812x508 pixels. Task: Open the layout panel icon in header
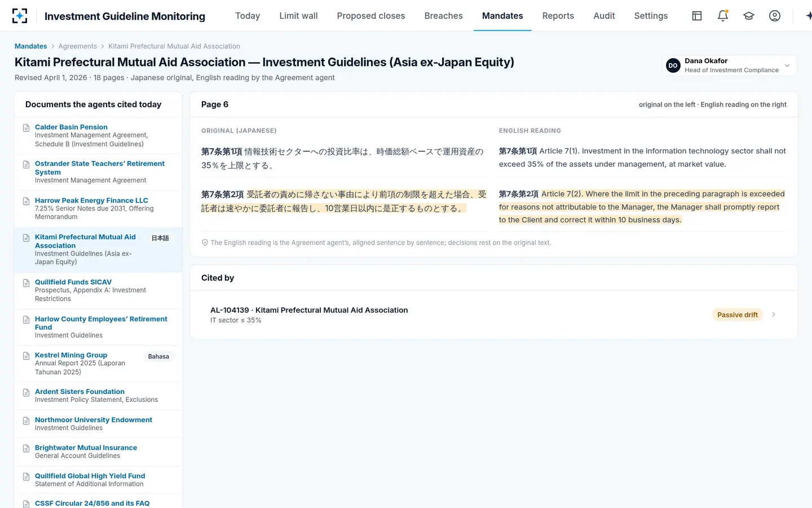click(x=697, y=16)
